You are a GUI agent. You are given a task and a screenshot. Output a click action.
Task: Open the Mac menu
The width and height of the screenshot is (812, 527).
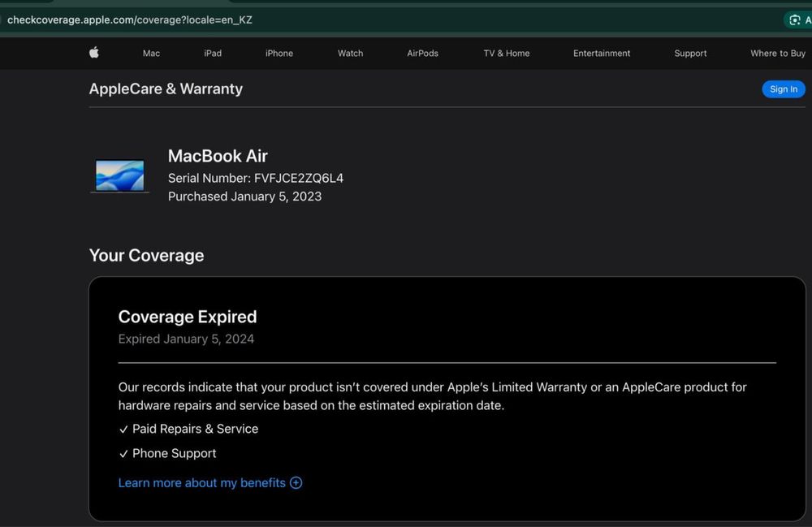click(151, 54)
